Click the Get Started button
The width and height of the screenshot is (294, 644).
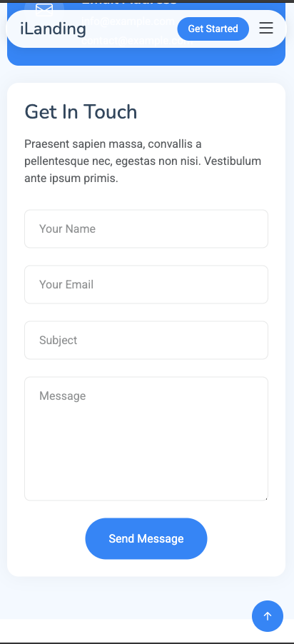(x=213, y=29)
